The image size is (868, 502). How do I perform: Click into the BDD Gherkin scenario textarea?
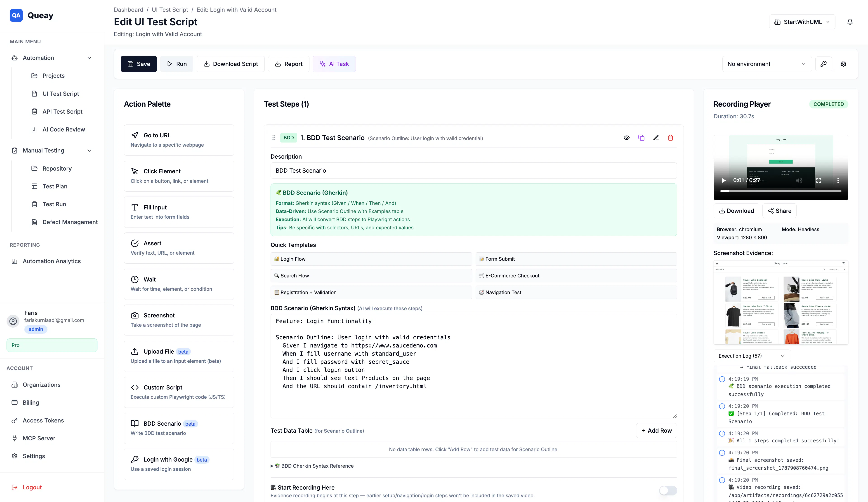(x=474, y=366)
